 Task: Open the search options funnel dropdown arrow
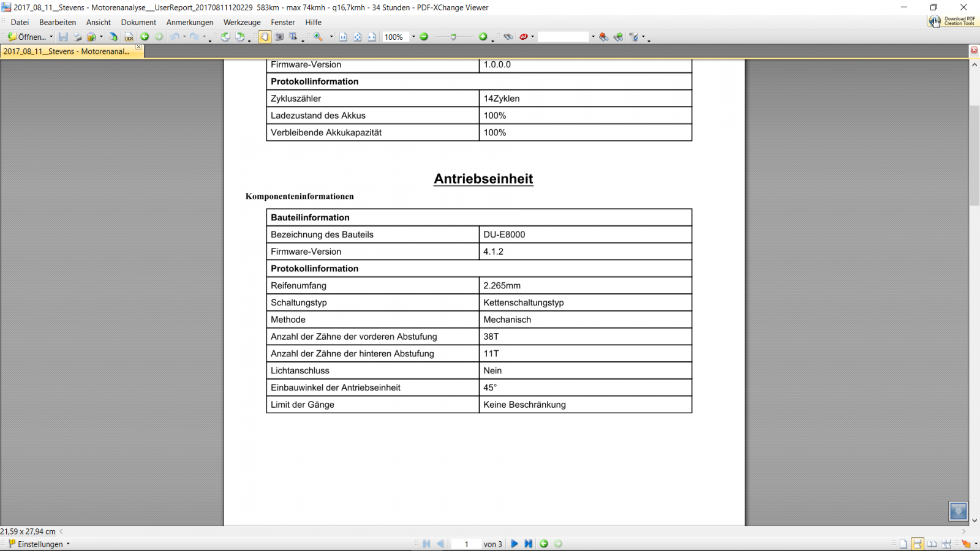click(643, 37)
